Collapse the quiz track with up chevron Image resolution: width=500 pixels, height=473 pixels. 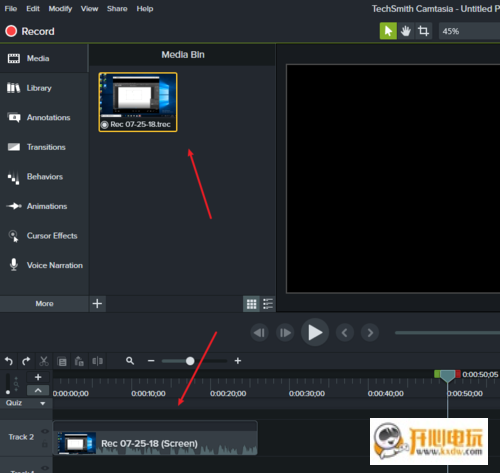38,390
